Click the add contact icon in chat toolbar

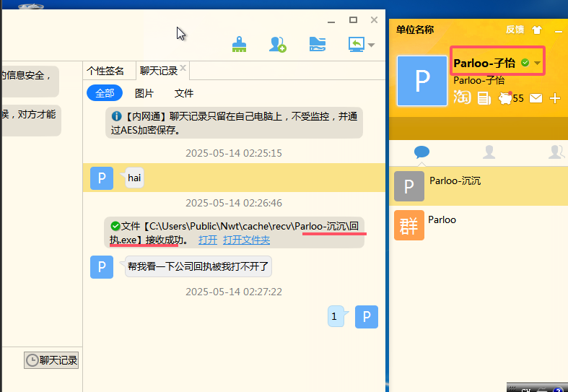(x=278, y=44)
